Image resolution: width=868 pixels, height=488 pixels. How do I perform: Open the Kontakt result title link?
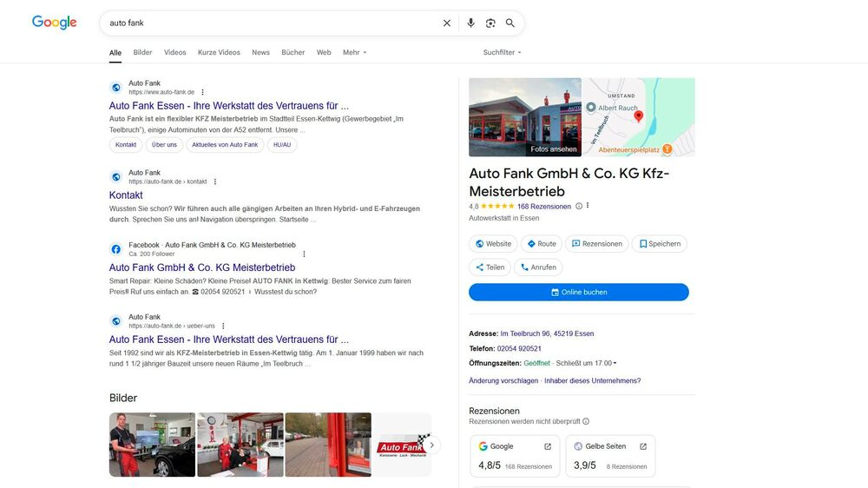coord(126,195)
